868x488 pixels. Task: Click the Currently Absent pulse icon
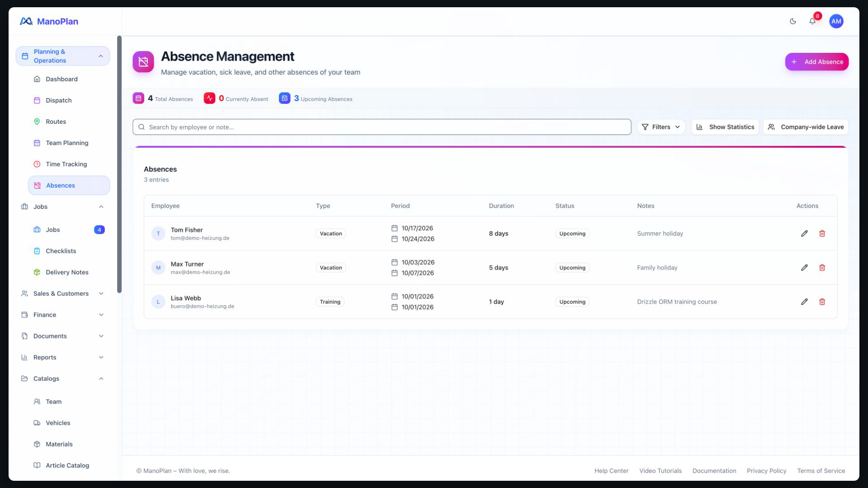click(209, 98)
